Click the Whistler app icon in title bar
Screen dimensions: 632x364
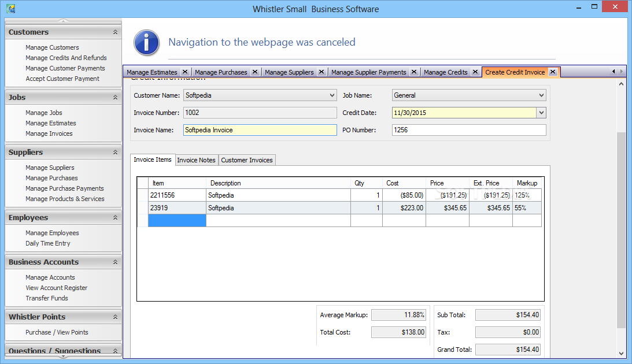(x=11, y=9)
